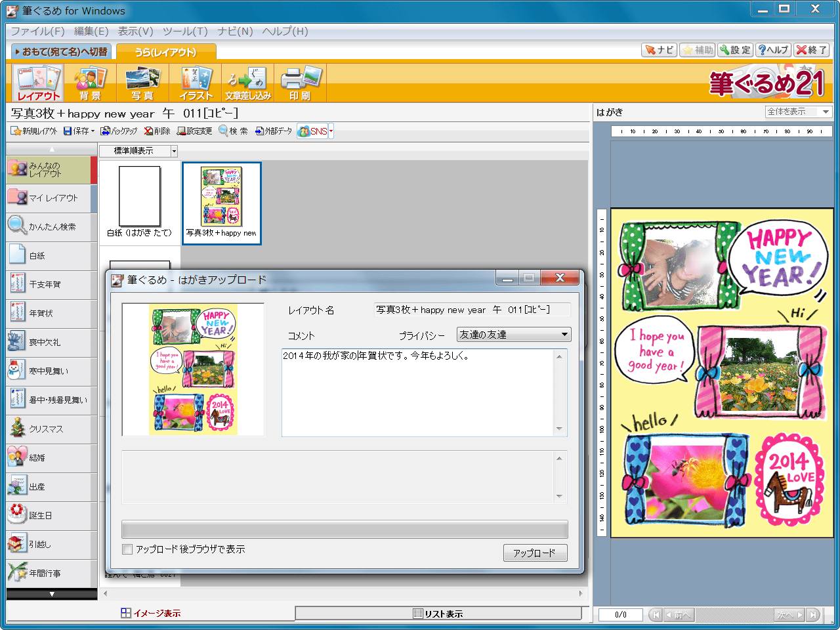Select the 誕生日 category
The width and height of the screenshot is (840, 630).
pos(52,516)
